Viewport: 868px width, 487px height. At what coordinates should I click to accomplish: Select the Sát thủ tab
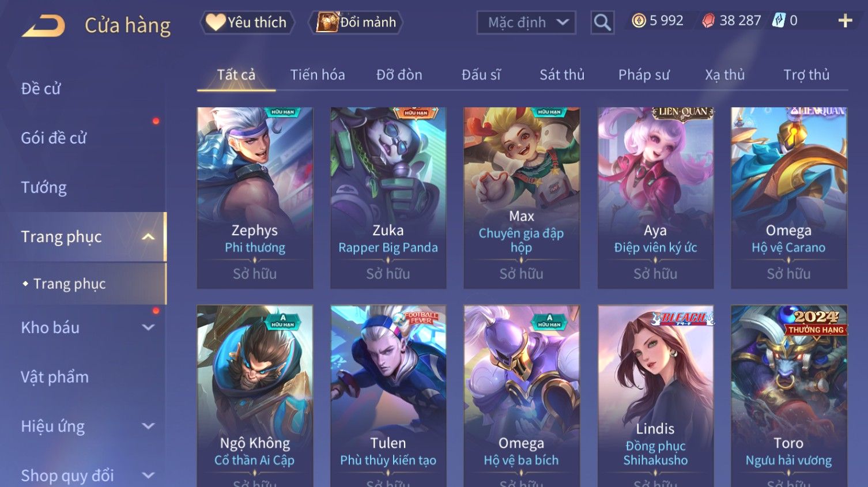point(562,75)
